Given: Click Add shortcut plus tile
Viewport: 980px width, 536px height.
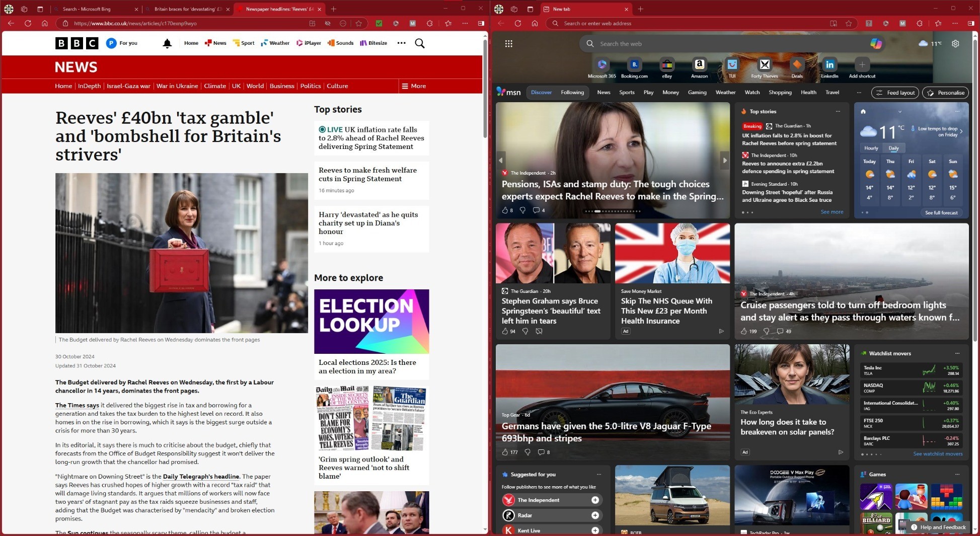Looking at the screenshot, I should tap(862, 67).
